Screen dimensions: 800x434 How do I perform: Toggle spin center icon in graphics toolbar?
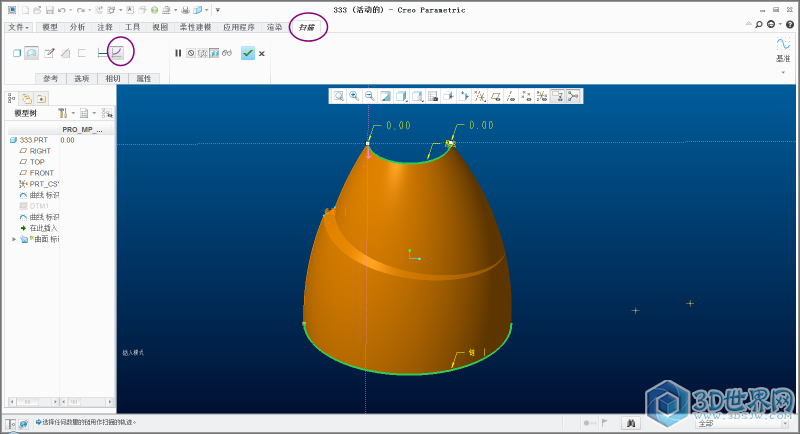[573, 96]
